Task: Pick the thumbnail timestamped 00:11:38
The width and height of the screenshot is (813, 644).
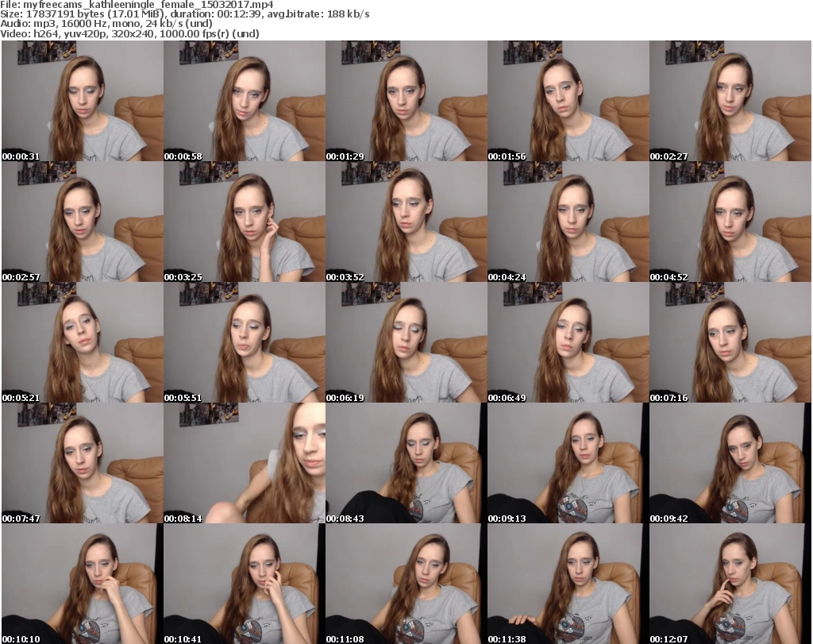Action: tap(568, 584)
